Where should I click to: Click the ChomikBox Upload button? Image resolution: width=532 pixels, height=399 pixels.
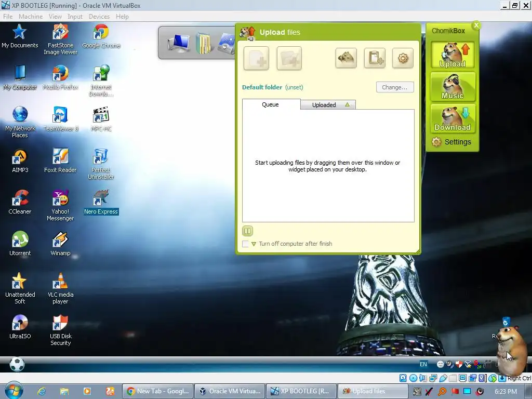tap(453, 55)
